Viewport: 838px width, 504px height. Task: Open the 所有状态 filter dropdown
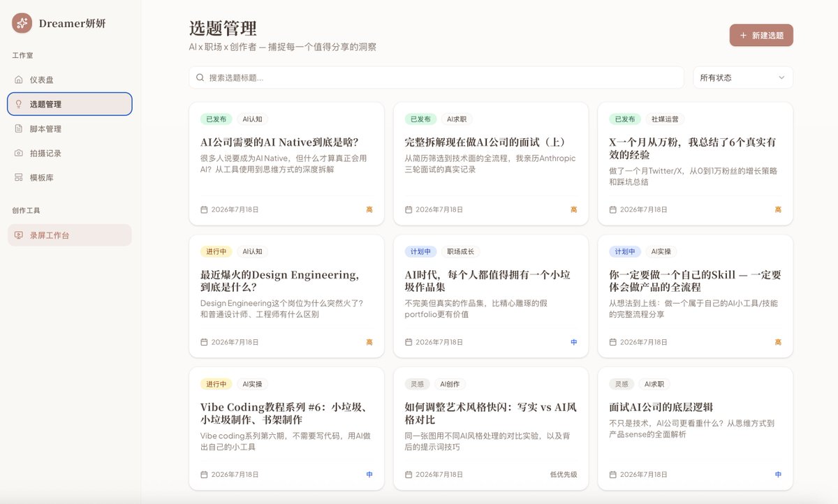click(x=742, y=77)
